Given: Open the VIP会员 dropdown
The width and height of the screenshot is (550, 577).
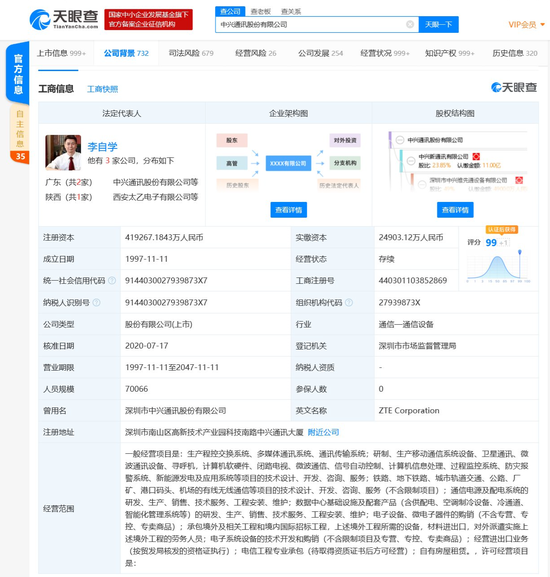Looking at the screenshot, I should click(526, 25).
